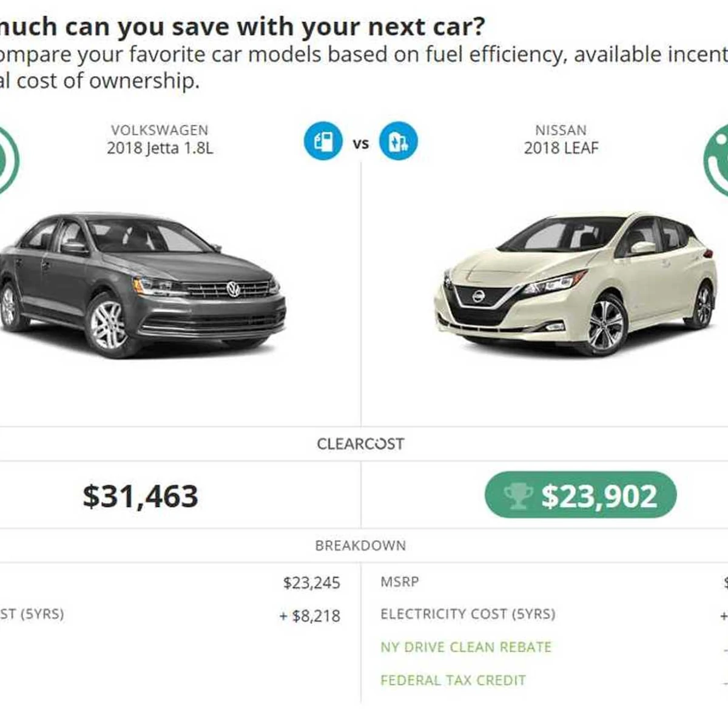
Task: Click the trophy icon in the $23,902 badge
Action: click(x=518, y=496)
